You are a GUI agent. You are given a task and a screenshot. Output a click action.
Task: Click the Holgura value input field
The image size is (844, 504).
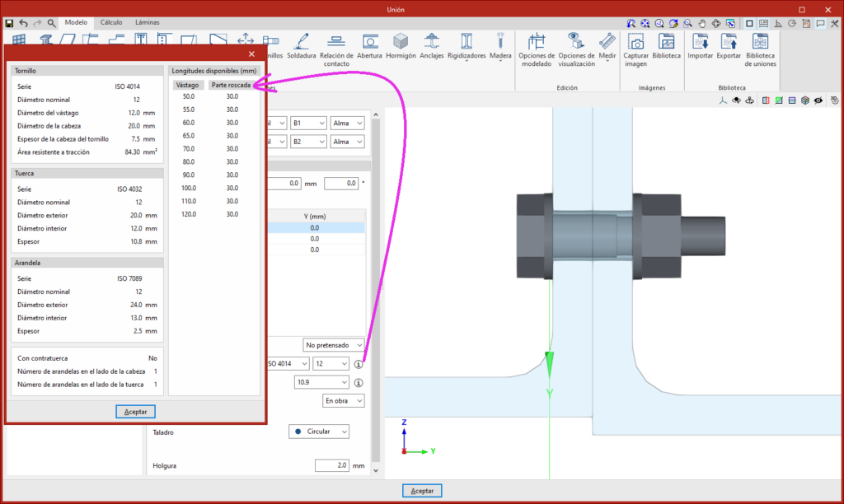(x=331, y=466)
